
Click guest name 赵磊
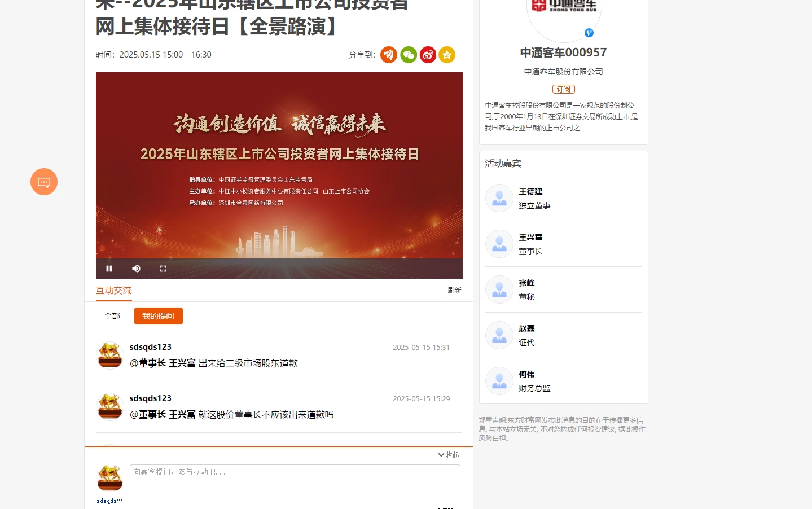click(x=526, y=329)
